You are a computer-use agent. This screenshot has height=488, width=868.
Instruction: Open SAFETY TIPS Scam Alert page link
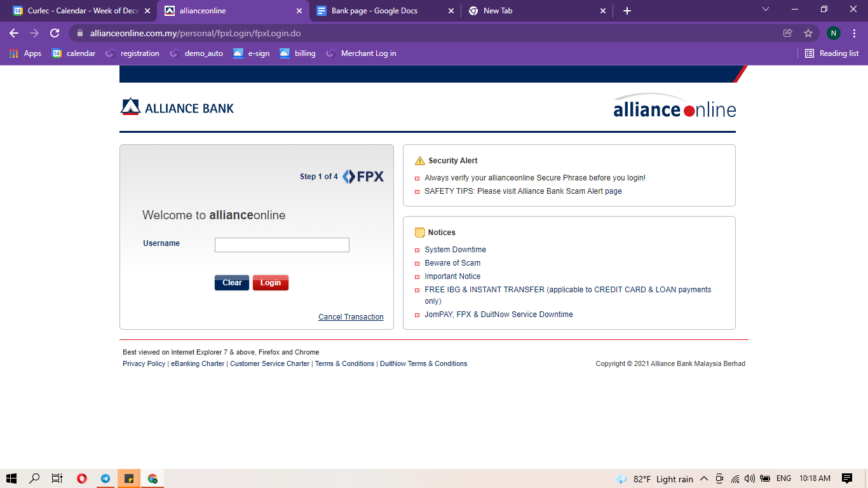point(523,191)
